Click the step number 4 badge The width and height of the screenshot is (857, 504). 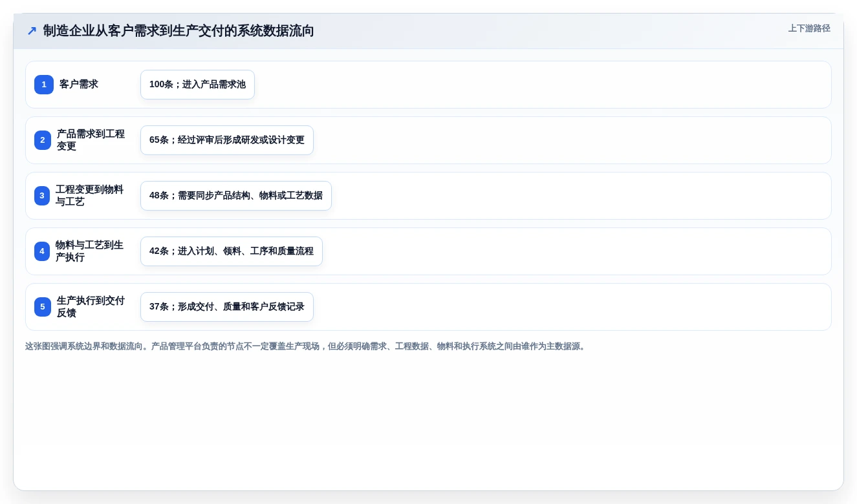42,251
